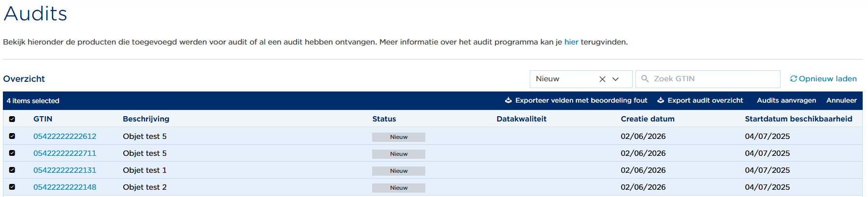Image resolution: width=868 pixels, height=197 pixels.
Task: Sort by the GTIN column header
Action: (43, 119)
